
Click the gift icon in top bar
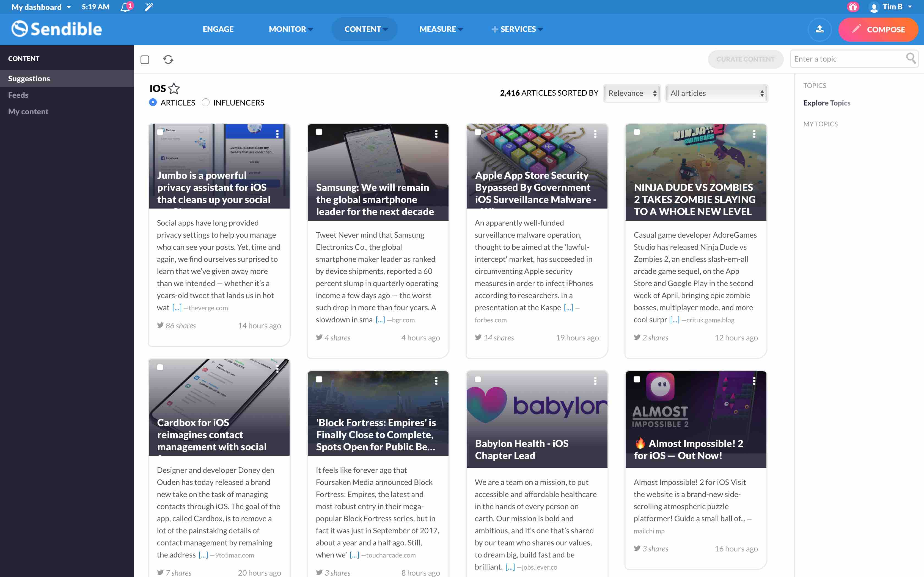click(x=853, y=7)
